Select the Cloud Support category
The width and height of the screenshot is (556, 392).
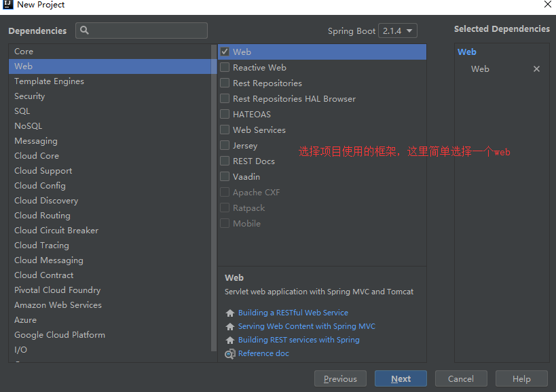110,171
